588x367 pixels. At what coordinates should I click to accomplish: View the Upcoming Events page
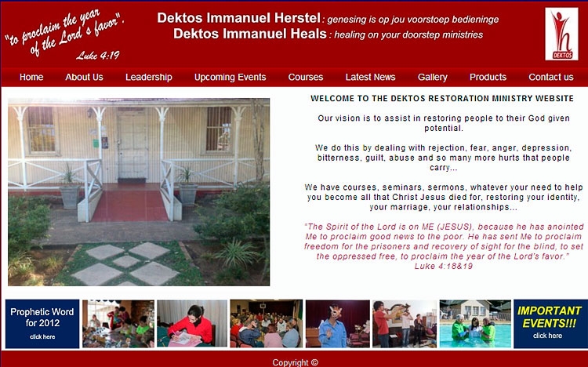tap(230, 77)
